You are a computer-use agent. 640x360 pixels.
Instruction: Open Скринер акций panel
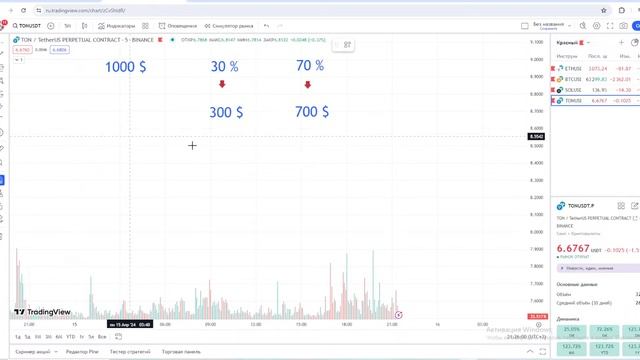(36, 351)
